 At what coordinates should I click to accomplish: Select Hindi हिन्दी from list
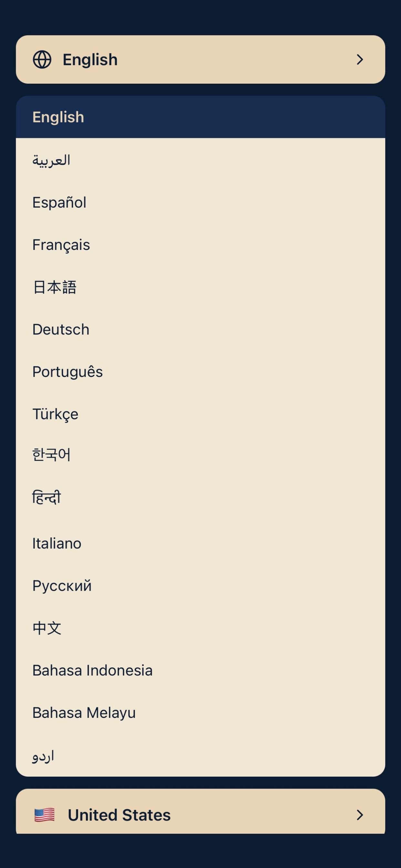[200, 498]
